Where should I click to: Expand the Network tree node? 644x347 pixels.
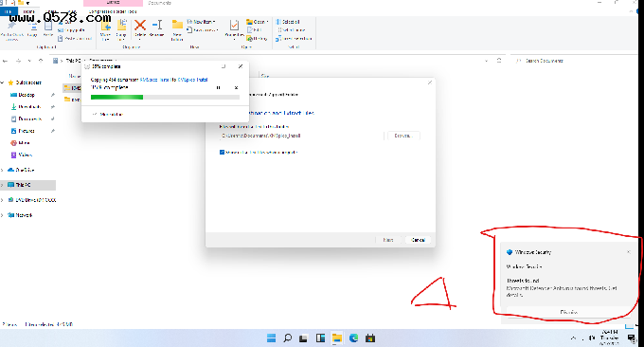pos(3,215)
